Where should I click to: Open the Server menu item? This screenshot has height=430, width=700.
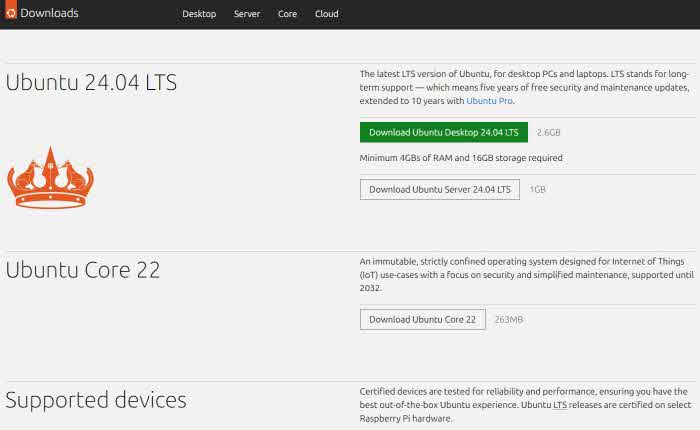[x=247, y=14]
